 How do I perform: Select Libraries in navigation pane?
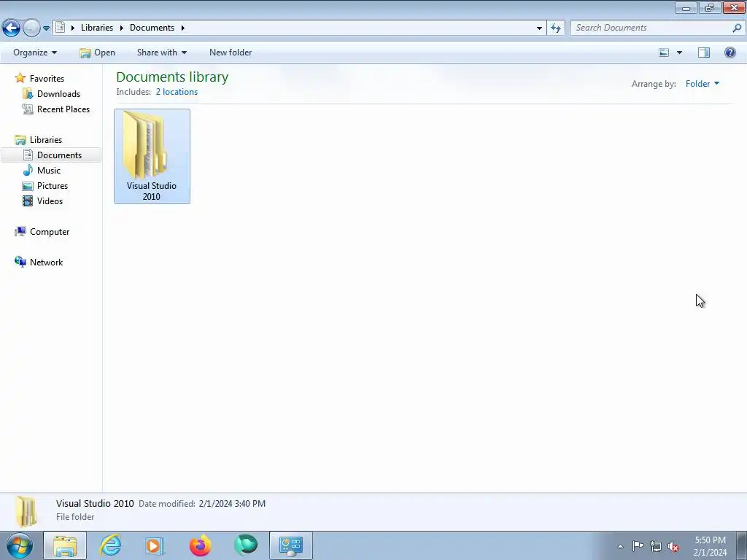point(46,139)
